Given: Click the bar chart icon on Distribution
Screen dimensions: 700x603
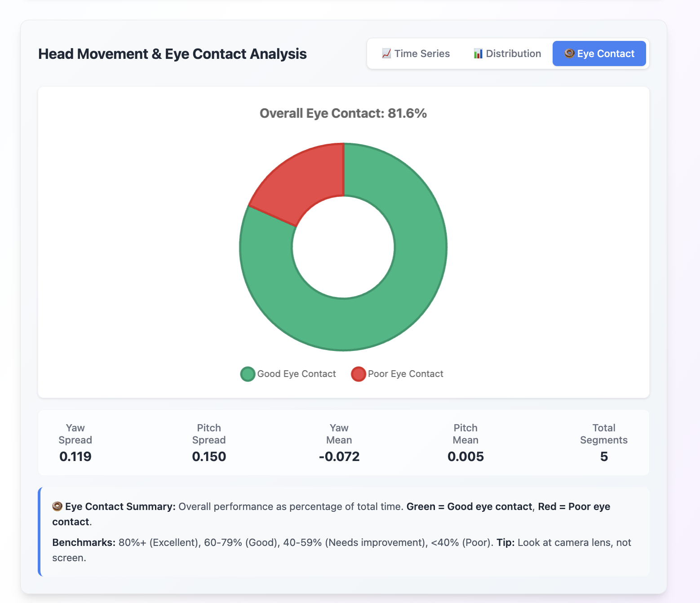Looking at the screenshot, I should (x=478, y=53).
